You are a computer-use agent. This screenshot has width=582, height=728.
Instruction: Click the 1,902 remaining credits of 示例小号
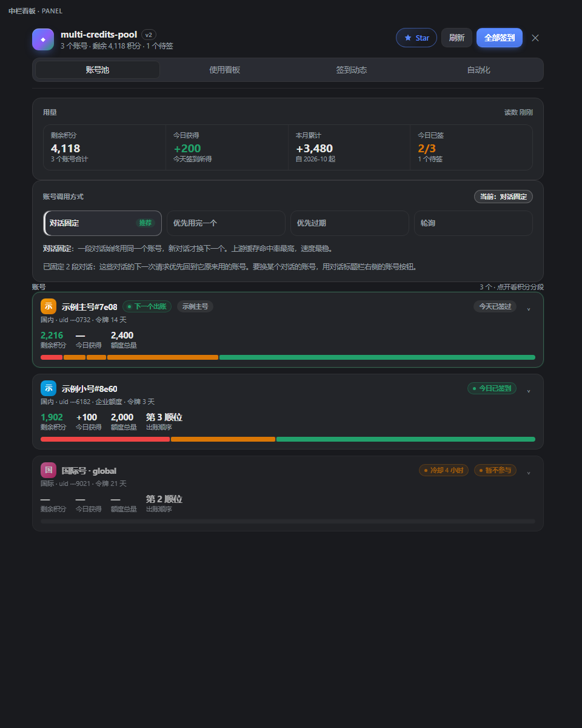(52, 417)
